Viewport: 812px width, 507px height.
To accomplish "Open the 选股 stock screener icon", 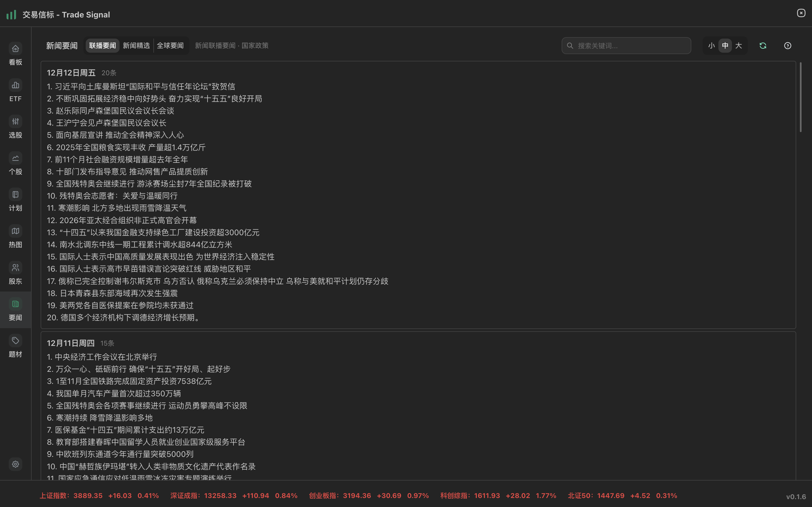I will coord(16,122).
